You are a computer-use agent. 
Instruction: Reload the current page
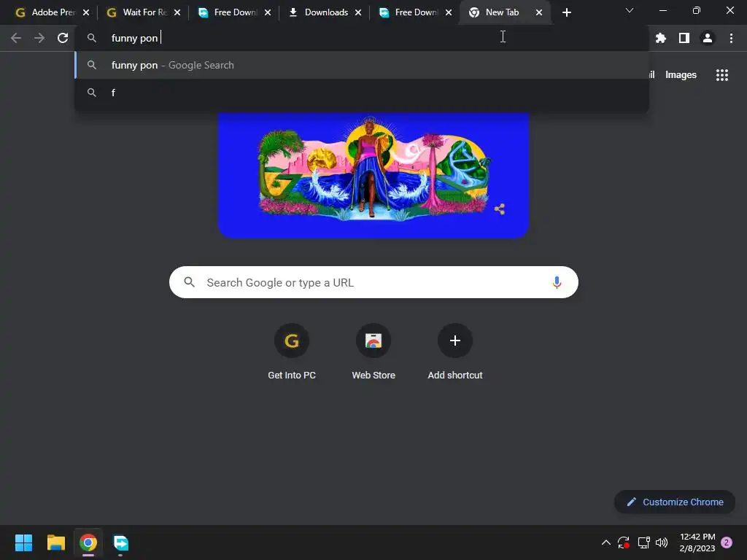pyautogui.click(x=63, y=38)
